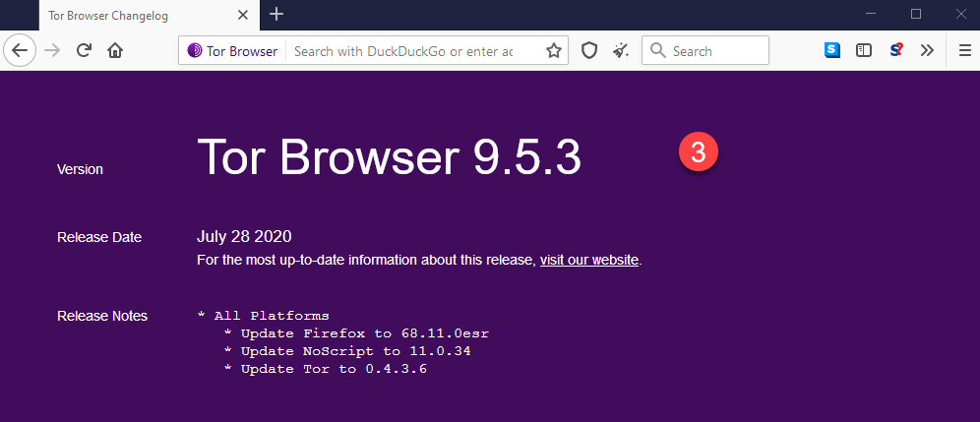This screenshot has width=980, height=422.
Task: Click the 'Release Date' label
Action: pos(99,238)
